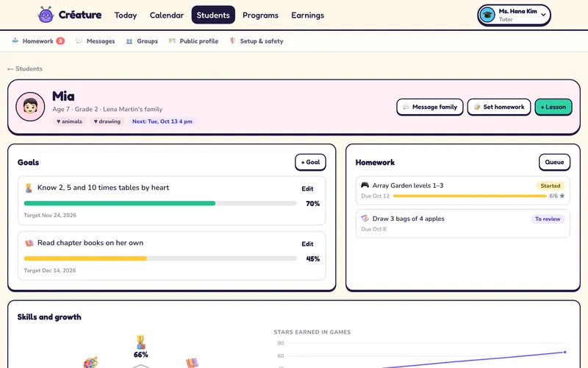Image resolution: width=588 pixels, height=368 pixels.
Task: Click the Homework notification badge showing 3
Action: point(60,41)
